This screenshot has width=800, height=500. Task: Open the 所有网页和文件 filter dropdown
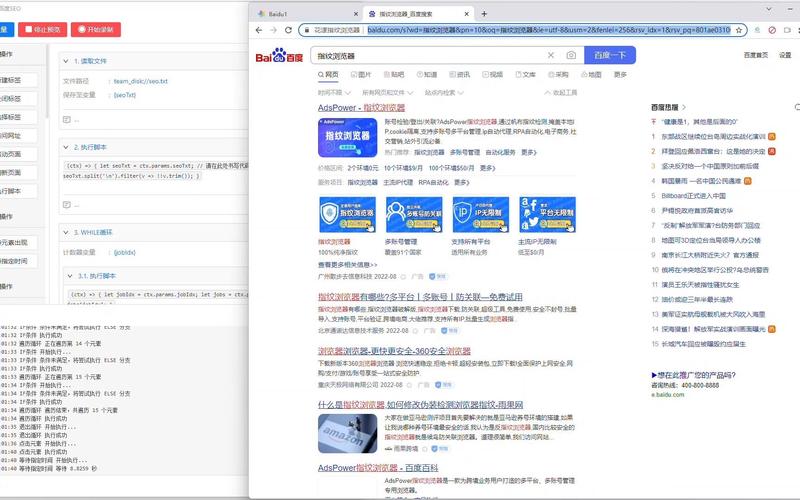tap(388, 93)
